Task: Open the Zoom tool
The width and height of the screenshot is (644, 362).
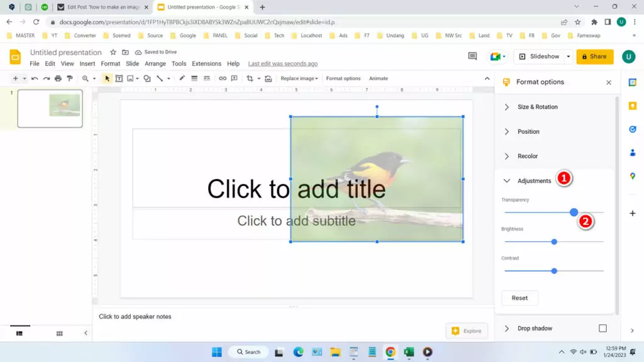Action: click(86, 79)
